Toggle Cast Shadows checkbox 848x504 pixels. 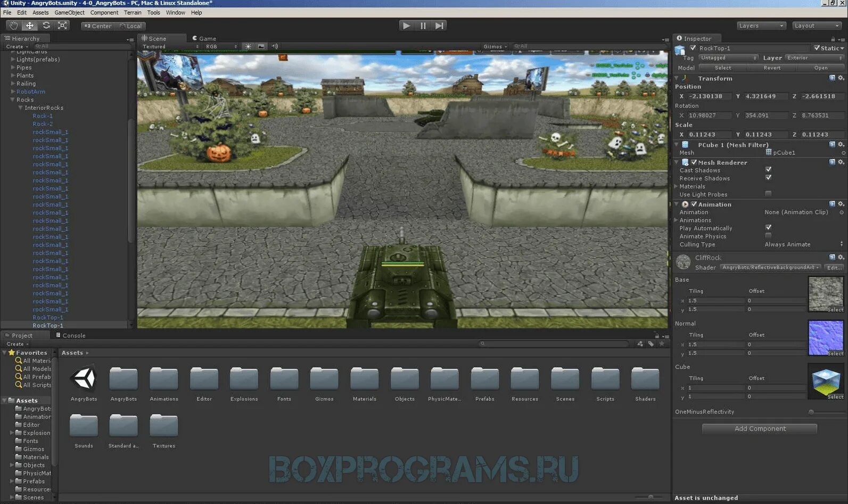(x=768, y=170)
